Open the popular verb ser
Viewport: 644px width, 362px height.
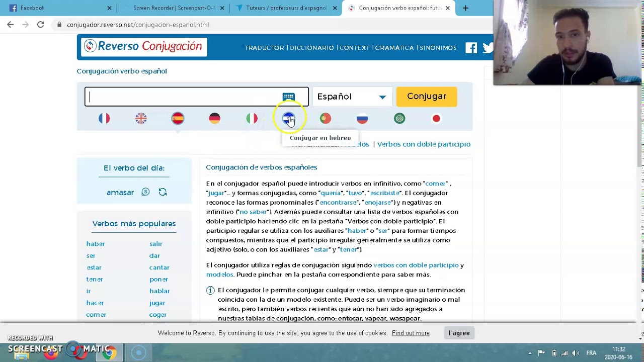(x=91, y=256)
